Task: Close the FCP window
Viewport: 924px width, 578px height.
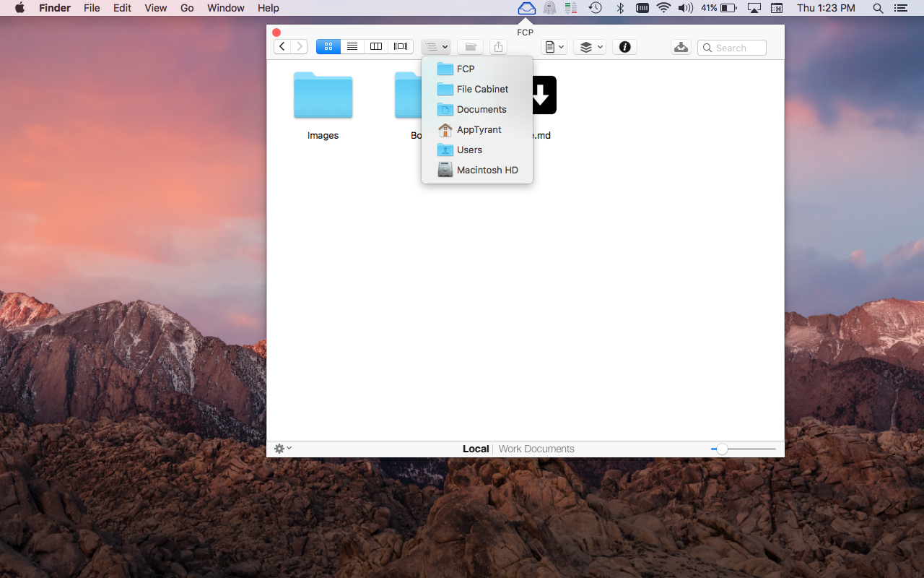Action: (x=276, y=33)
